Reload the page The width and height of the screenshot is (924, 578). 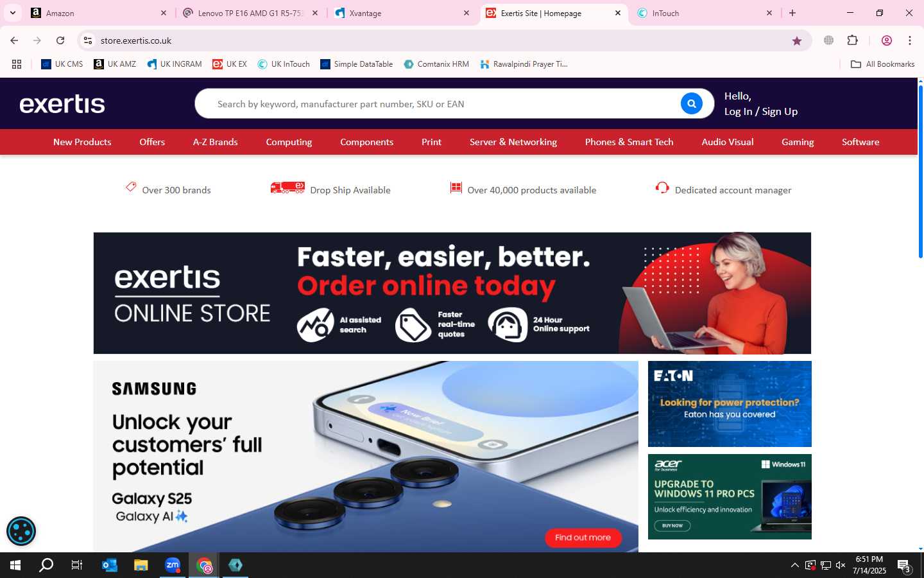click(x=60, y=40)
